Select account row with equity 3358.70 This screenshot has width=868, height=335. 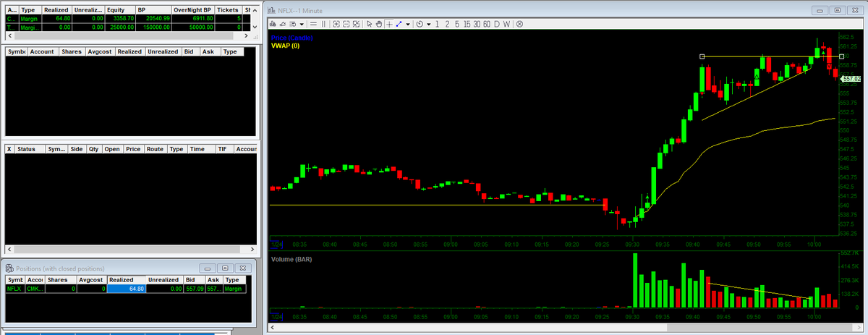127,18
